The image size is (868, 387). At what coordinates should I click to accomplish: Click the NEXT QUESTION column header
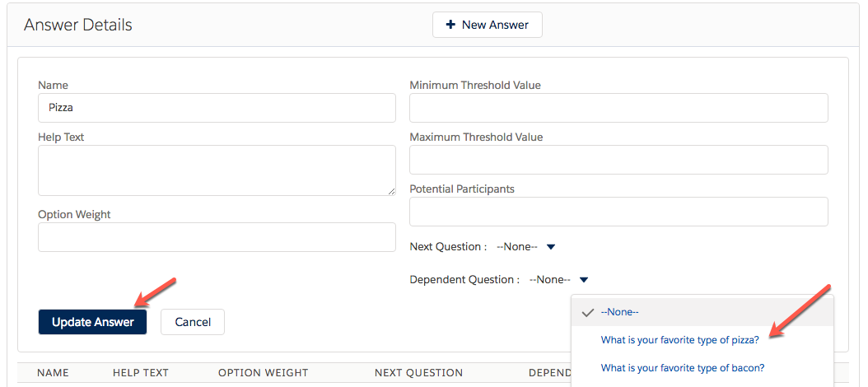coord(418,373)
